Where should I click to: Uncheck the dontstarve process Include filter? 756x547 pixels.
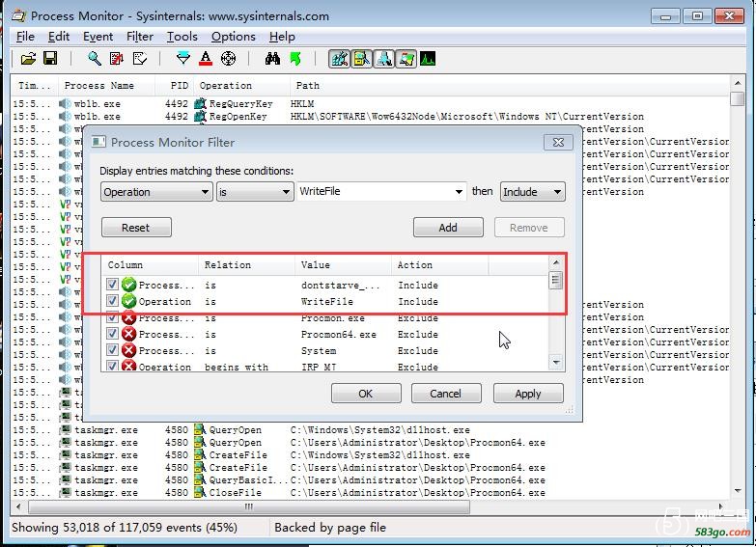point(112,285)
